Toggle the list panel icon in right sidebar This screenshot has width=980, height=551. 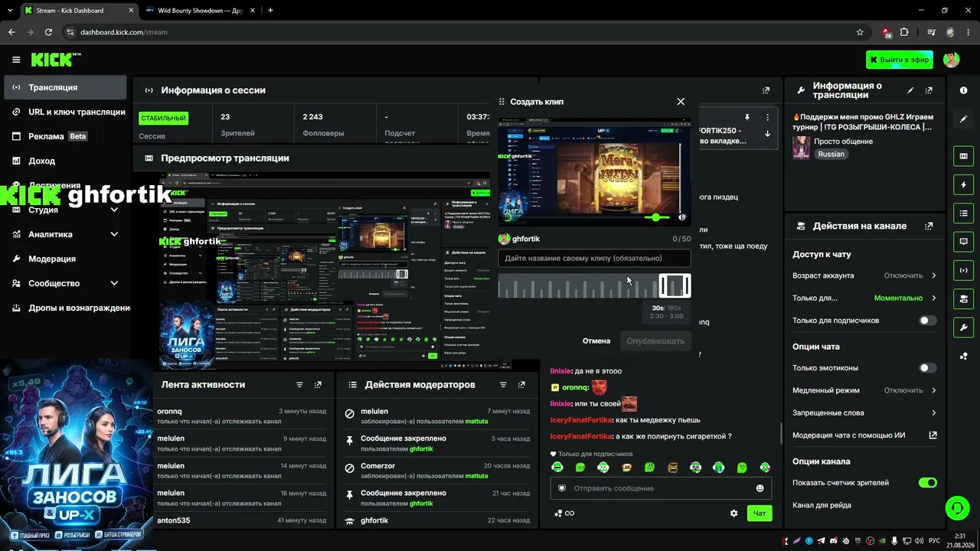point(963,213)
